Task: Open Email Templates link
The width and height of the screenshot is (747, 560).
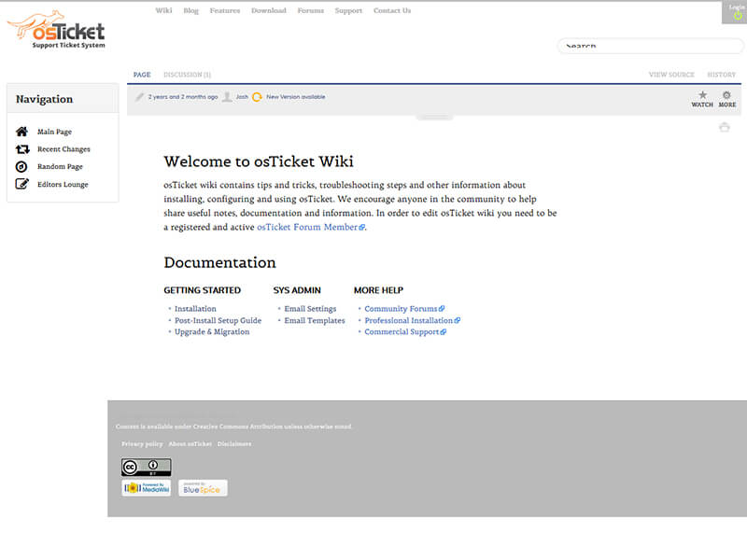Action: [x=315, y=320]
